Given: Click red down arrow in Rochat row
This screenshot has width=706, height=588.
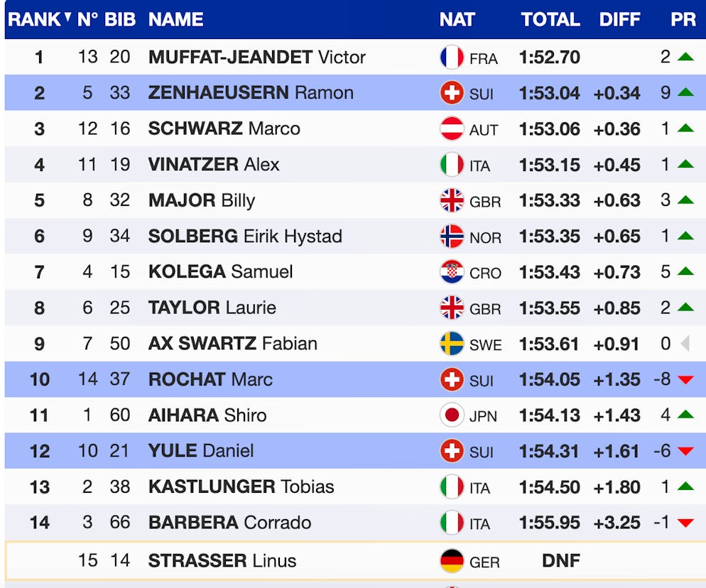Looking at the screenshot, I should 685,380.
